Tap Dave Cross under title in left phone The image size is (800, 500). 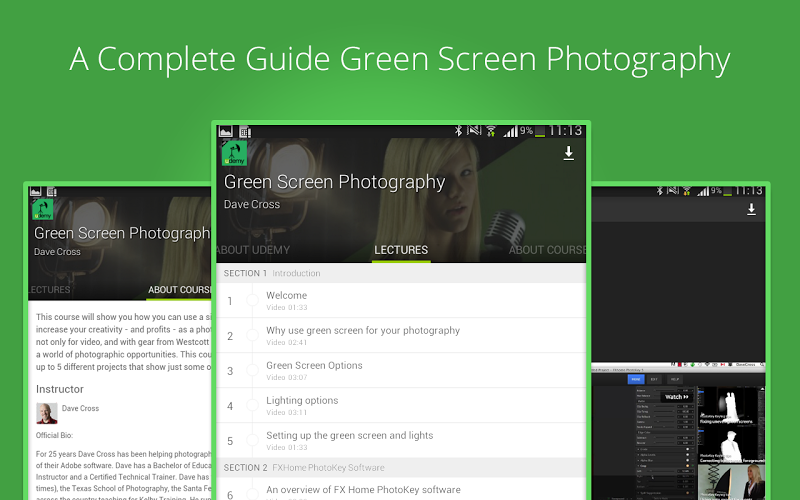point(57,252)
